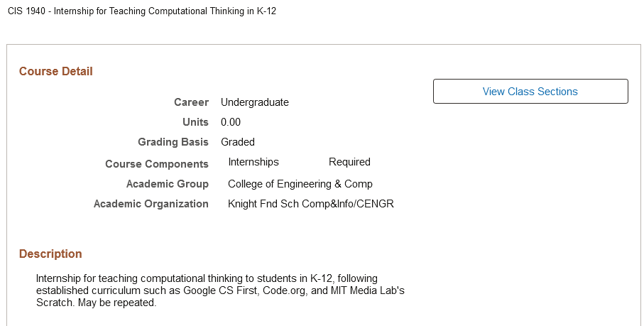This screenshot has height=326, width=644.
Task: Click the Units field label
Action: pyautogui.click(x=195, y=122)
